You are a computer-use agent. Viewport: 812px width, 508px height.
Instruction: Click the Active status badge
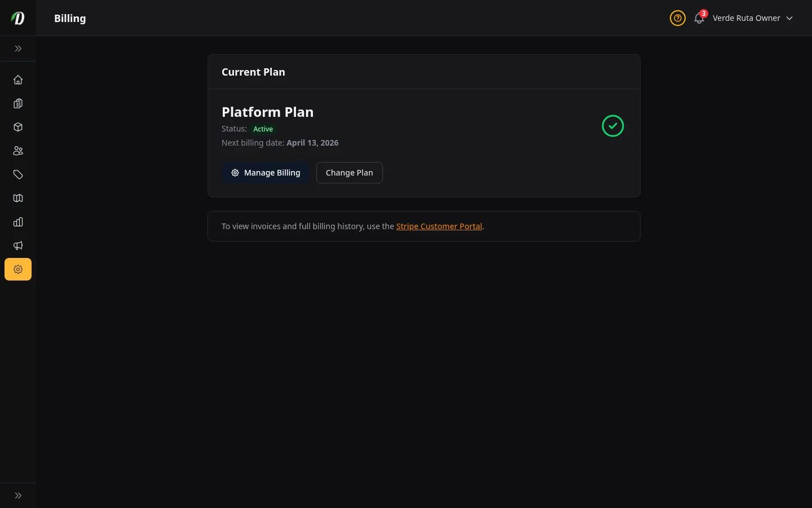click(x=263, y=129)
